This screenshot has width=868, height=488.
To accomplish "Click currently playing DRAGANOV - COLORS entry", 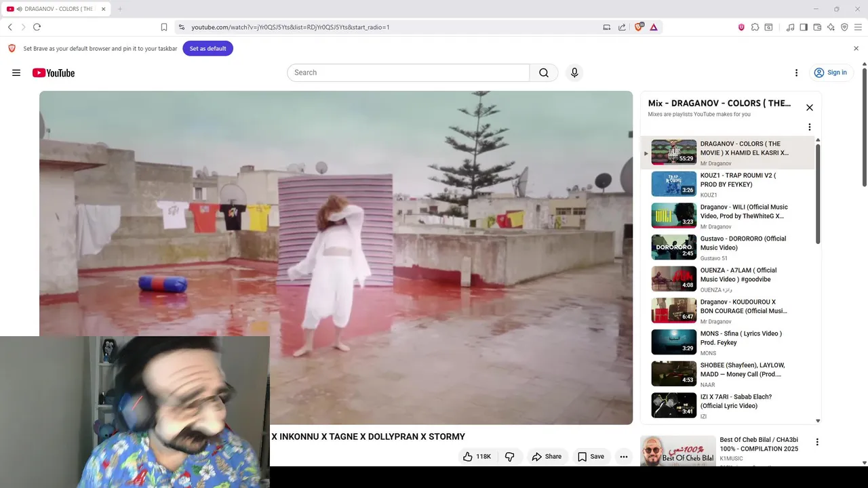I will (727, 153).
